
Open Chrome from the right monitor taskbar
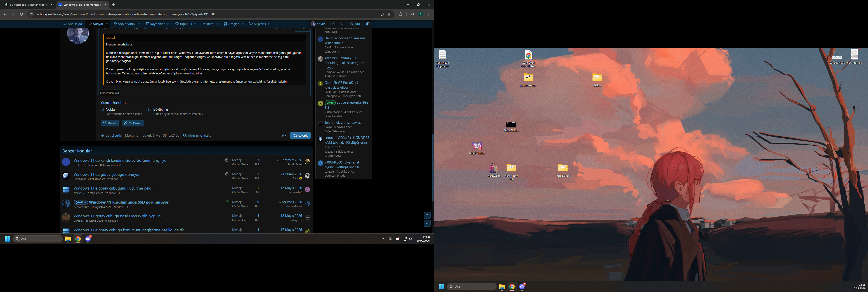click(x=512, y=287)
